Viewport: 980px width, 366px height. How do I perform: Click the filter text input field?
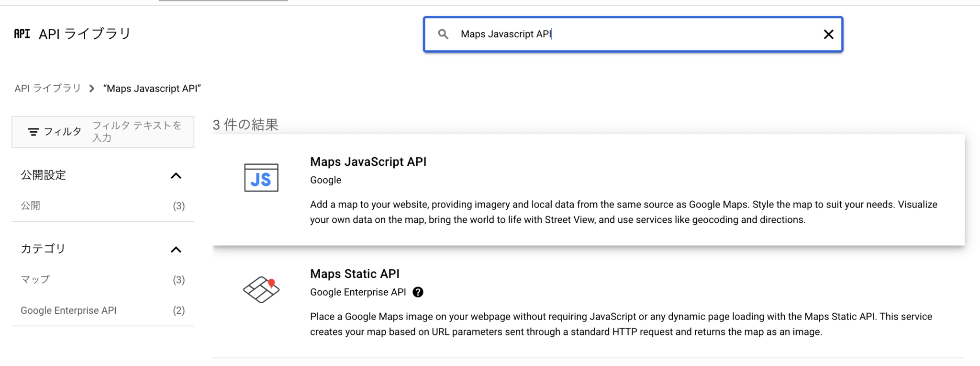137,132
